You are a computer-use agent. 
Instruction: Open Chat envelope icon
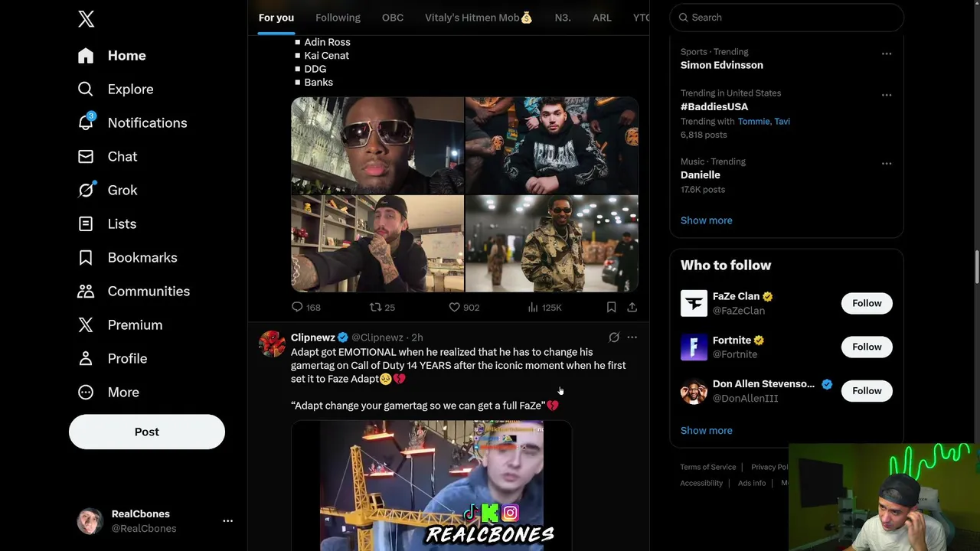coord(86,156)
